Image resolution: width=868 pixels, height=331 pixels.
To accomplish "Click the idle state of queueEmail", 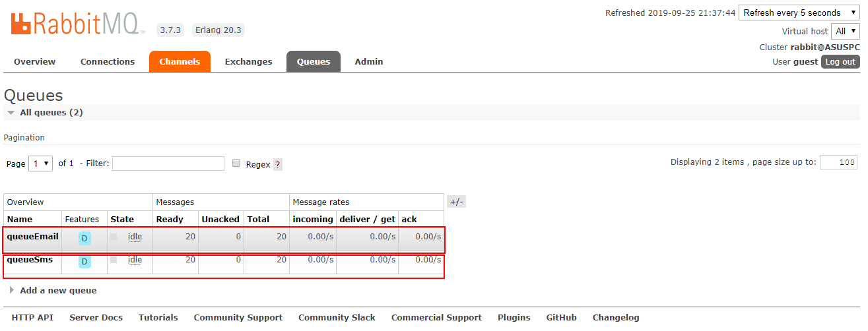I will click(x=135, y=236).
